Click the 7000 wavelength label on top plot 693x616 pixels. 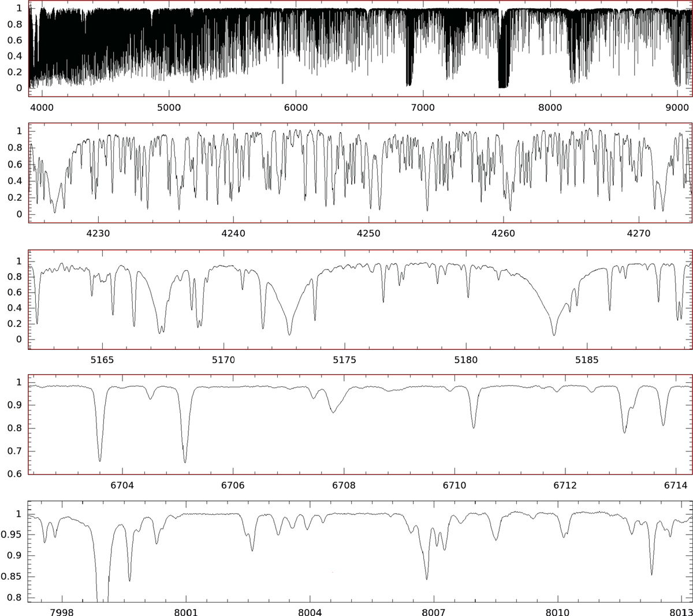(422, 107)
